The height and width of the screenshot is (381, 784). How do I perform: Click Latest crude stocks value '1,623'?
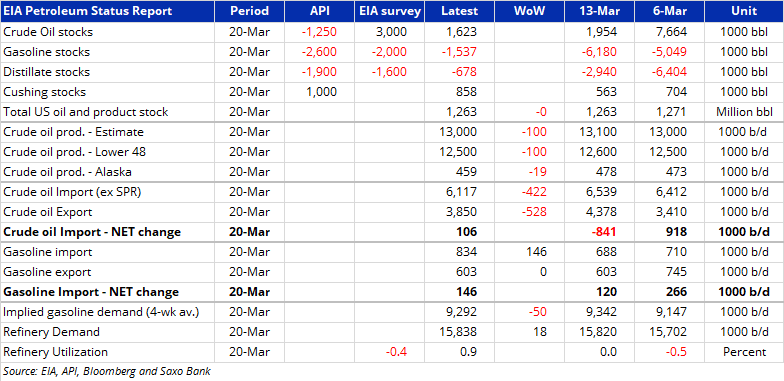point(462,32)
